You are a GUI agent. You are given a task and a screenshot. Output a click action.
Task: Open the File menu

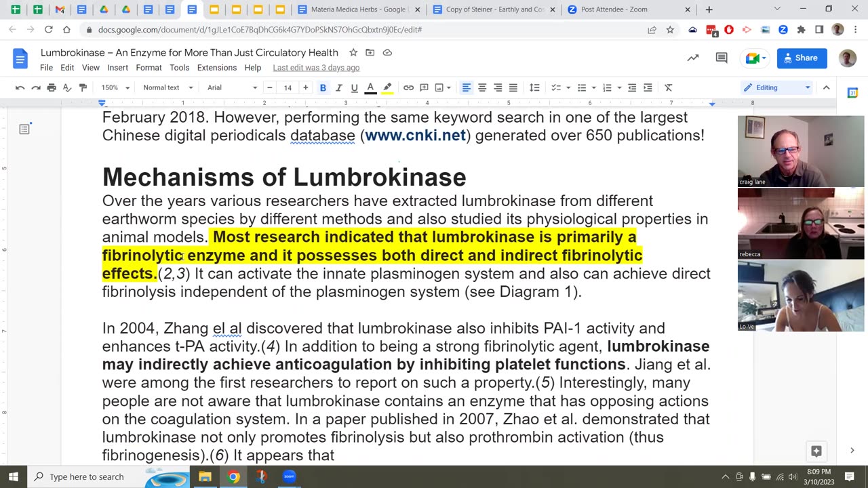point(46,68)
